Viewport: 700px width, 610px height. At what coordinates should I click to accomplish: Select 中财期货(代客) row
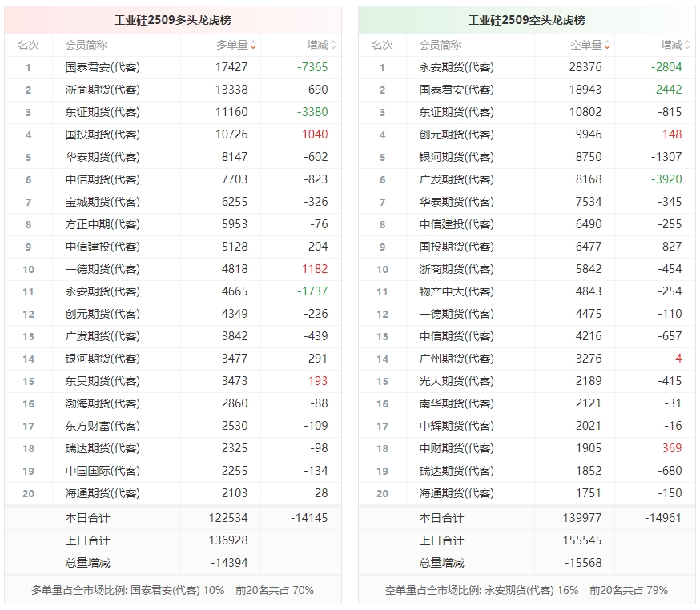point(527,448)
